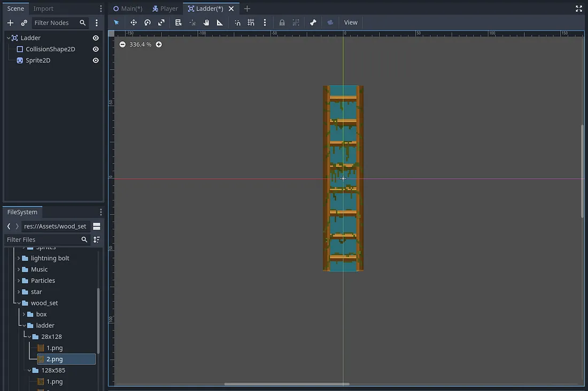588x391 pixels.
Task: Open skeleton options bone icon
Action: tap(313, 22)
